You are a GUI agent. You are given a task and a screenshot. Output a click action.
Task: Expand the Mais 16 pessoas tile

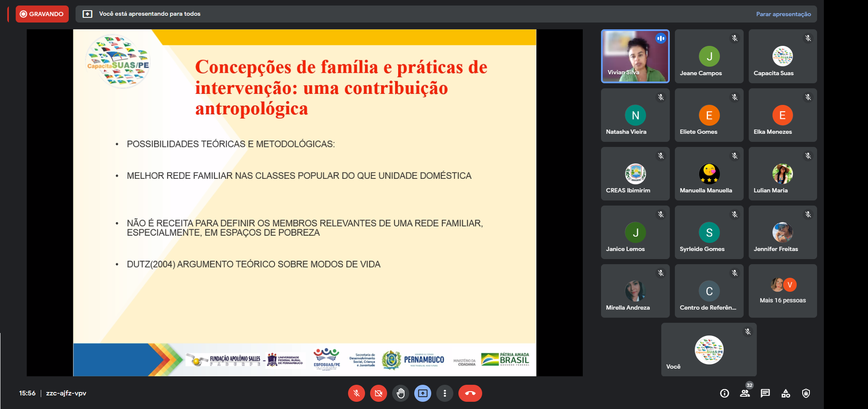[x=783, y=291]
